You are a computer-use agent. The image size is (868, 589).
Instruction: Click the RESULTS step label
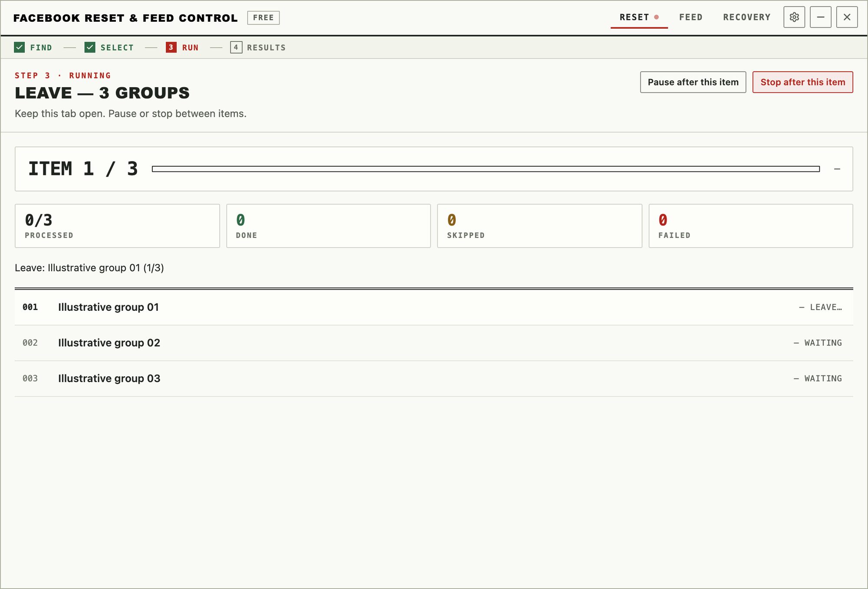tap(266, 48)
